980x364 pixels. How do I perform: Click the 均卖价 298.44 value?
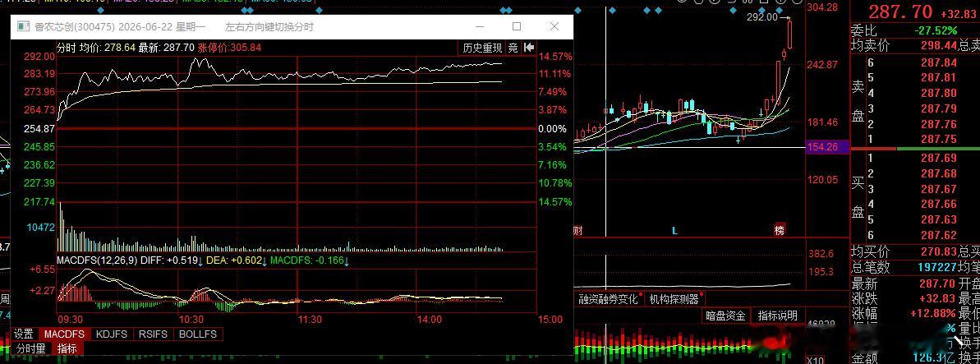point(939,45)
